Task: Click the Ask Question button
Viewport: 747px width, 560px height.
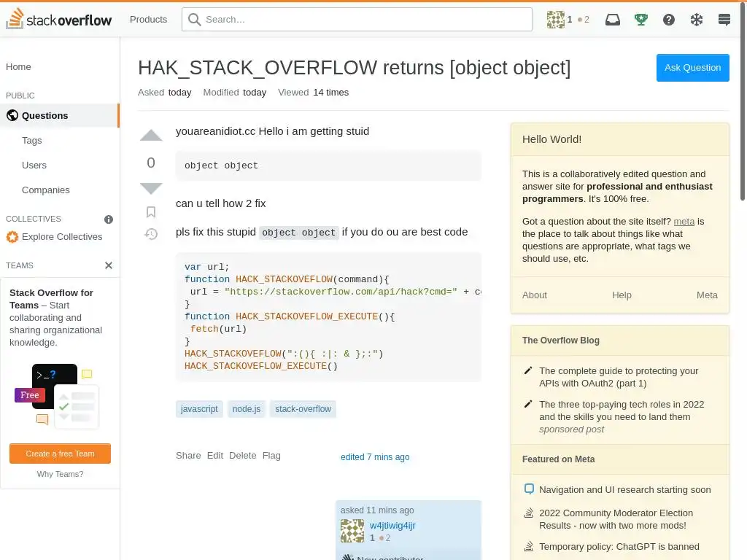Action: pos(693,68)
